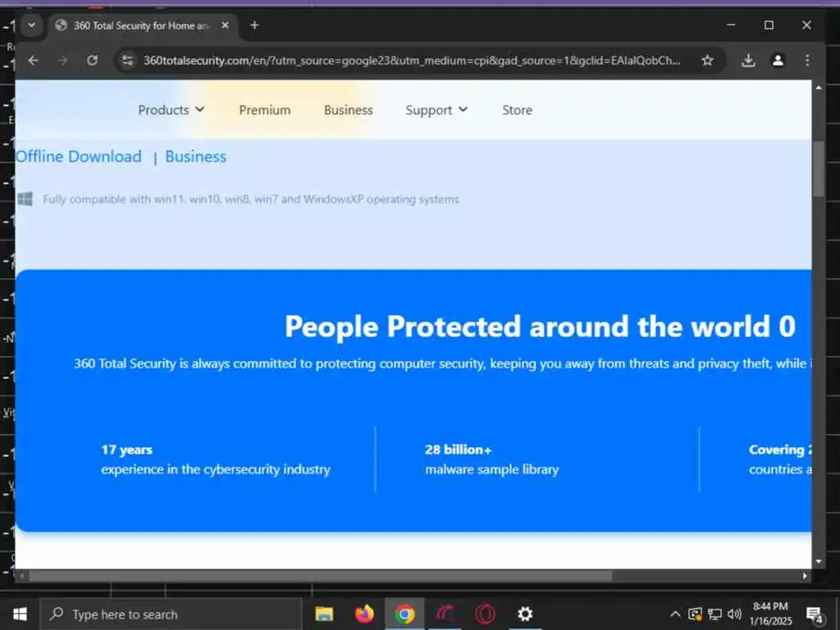Click the taskbar search box
The height and width of the screenshot is (630, 840).
(x=171, y=614)
